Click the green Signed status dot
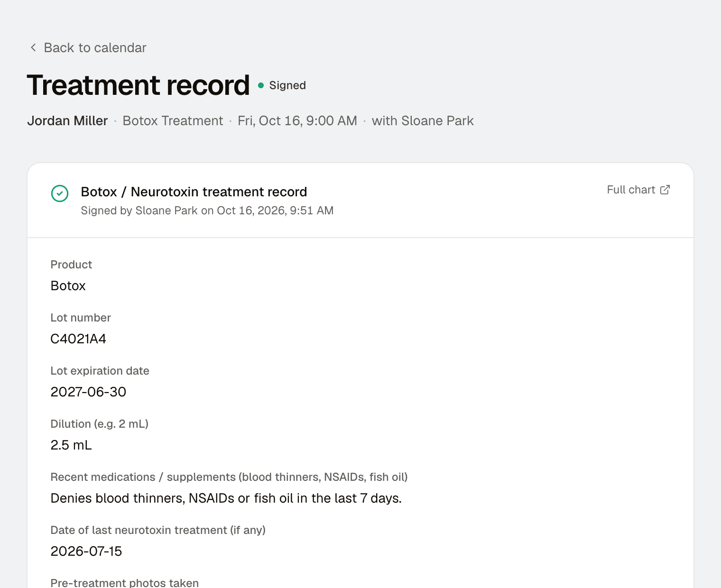Viewport: 721px width, 588px height. pyautogui.click(x=261, y=85)
